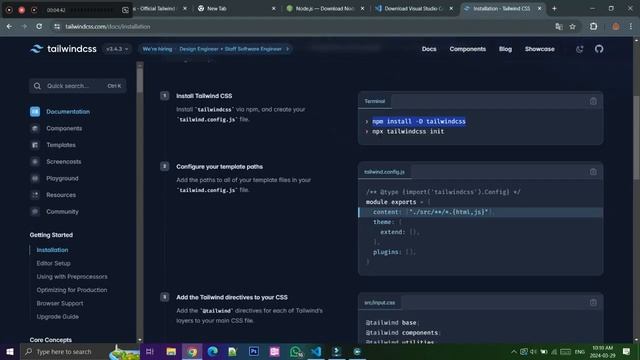Copy the Terminal code block
The image size is (640, 360).
tap(593, 101)
